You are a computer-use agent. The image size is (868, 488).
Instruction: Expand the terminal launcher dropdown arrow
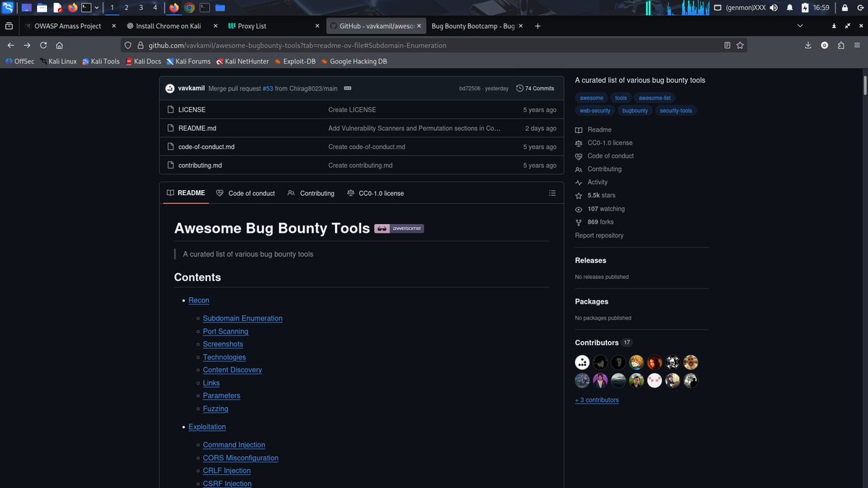[x=97, y=8]
